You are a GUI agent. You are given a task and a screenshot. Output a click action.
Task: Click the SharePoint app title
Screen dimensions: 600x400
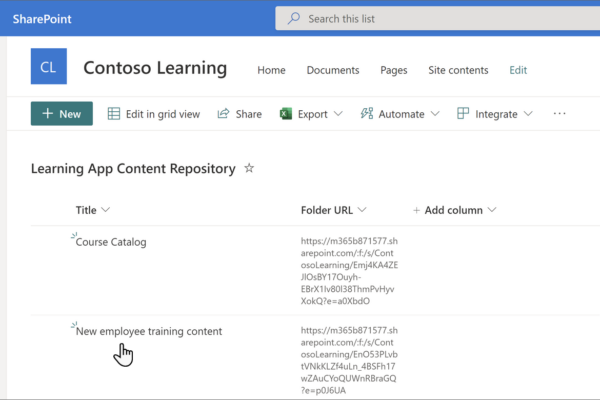42,19
